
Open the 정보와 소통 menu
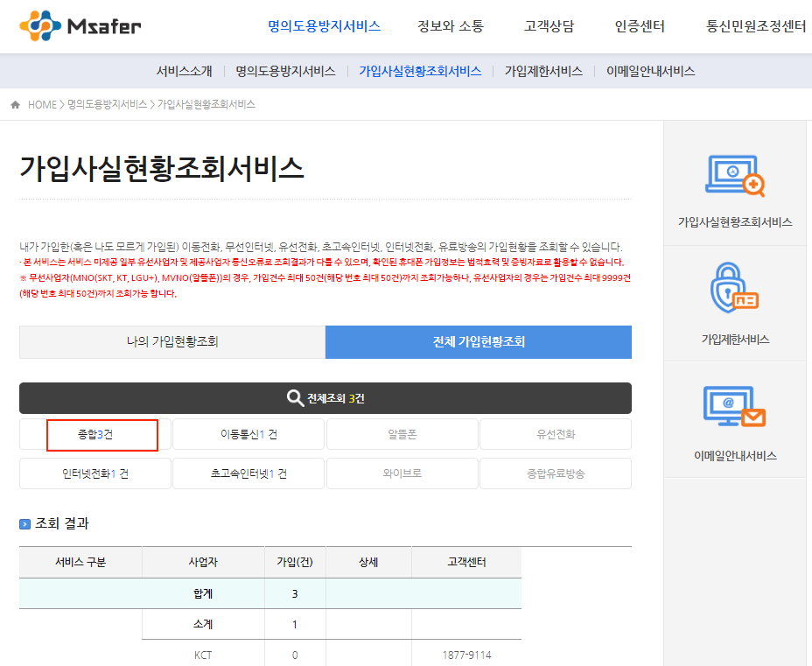click(449, 26)
